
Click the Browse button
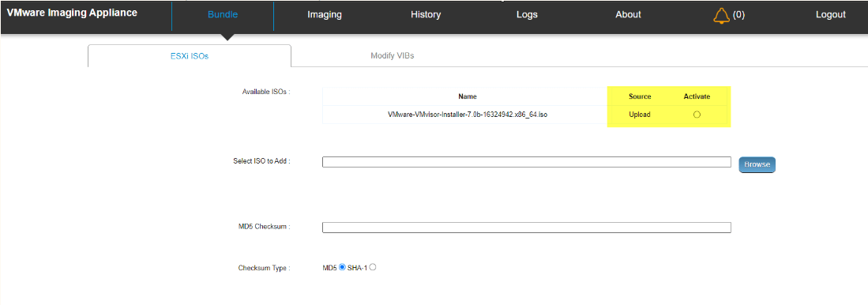tap(757, 164)
